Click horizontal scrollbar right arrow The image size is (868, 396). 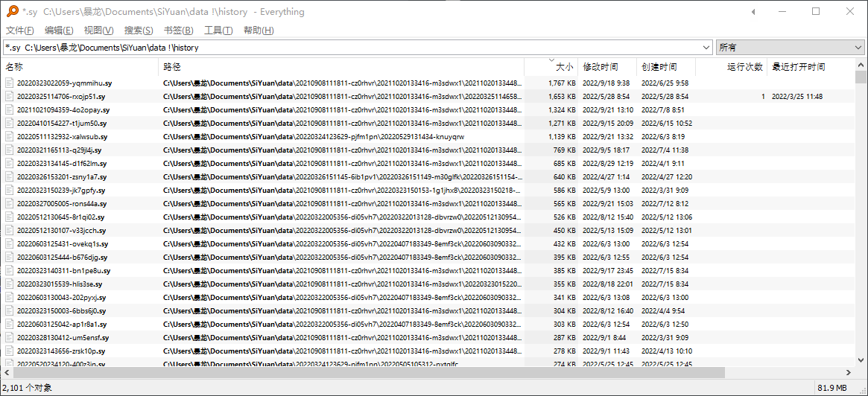(849, 373)
